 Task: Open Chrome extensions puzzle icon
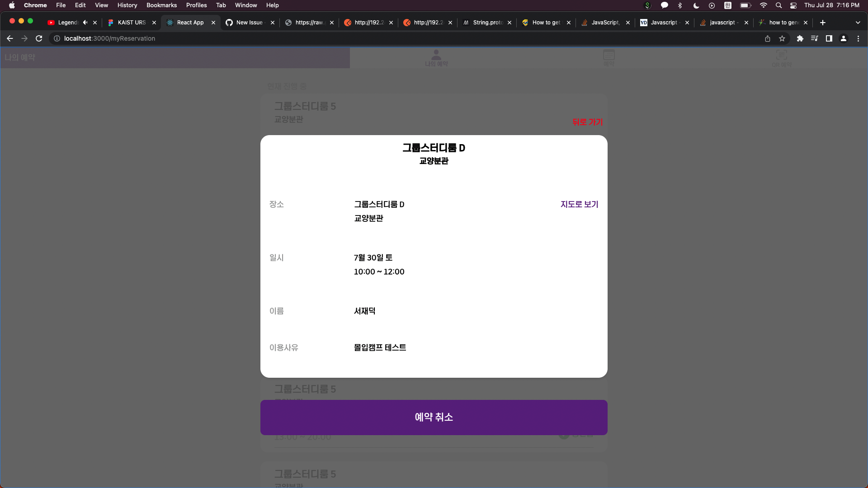(x=800, y=39)
